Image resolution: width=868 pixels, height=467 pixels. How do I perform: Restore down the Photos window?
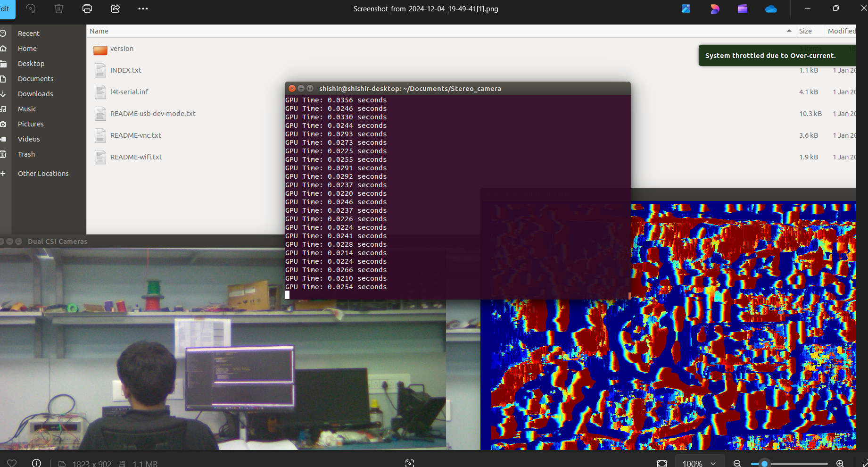[x=836, y=8]
